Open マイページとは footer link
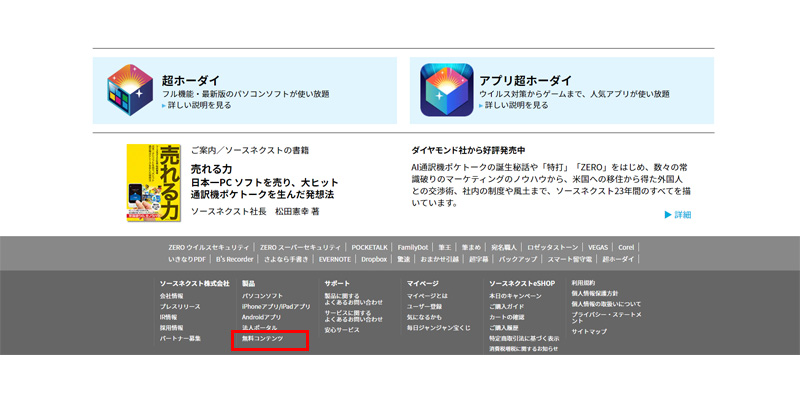The image size is (800, 400). coord(427,296)
